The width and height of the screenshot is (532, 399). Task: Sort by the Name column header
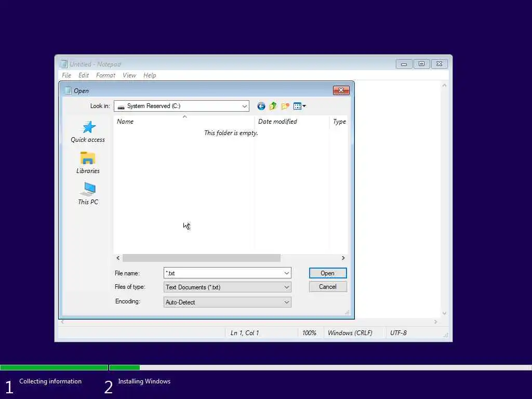(x=183, y=122)
